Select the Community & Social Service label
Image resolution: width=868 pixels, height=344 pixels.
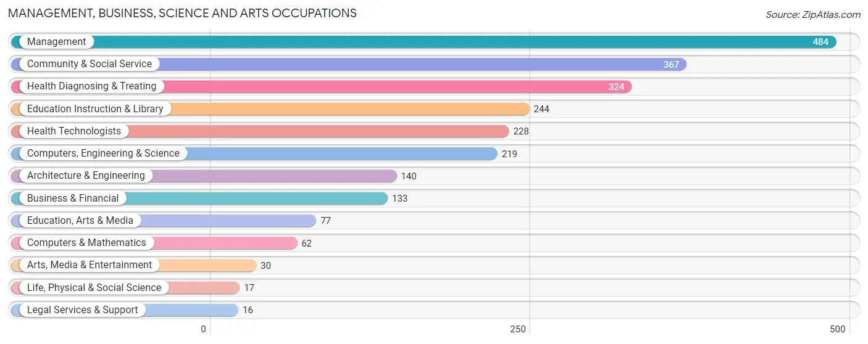(90, 64)
